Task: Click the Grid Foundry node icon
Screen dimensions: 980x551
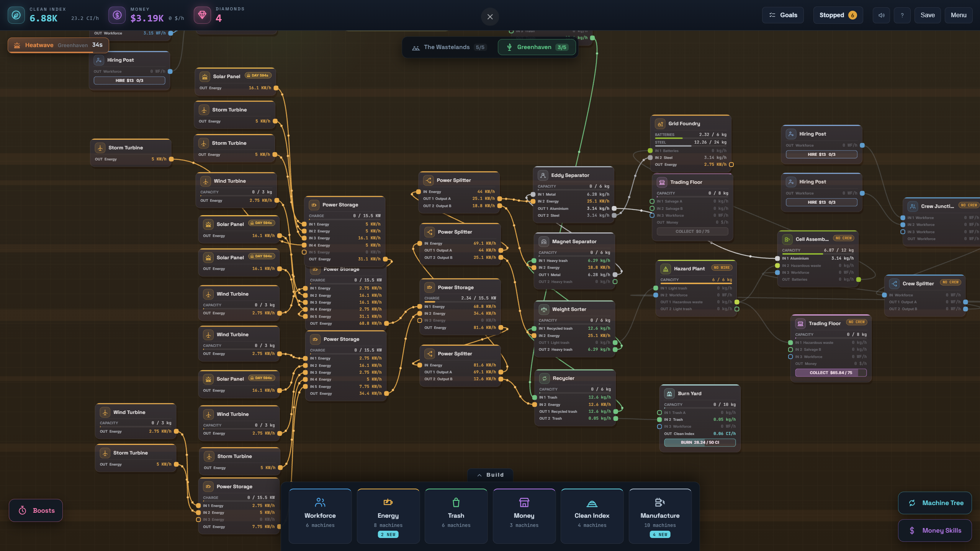Action: pos(660,124)
